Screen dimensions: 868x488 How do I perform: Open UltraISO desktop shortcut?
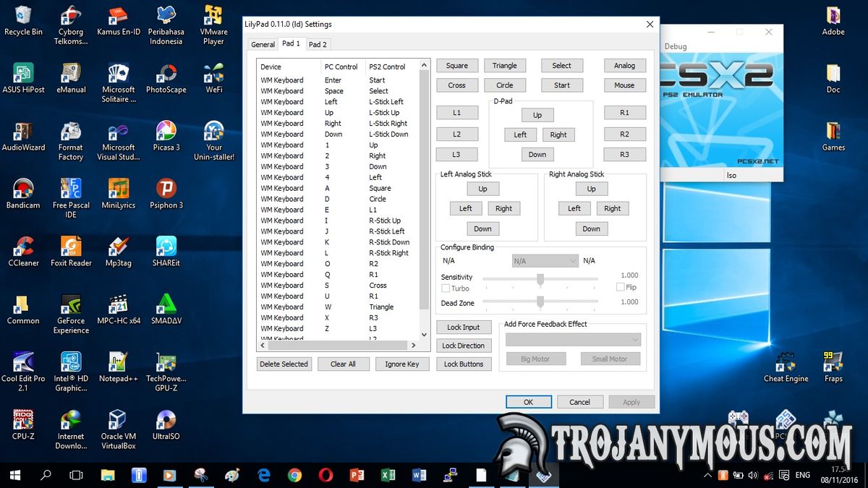166,425
